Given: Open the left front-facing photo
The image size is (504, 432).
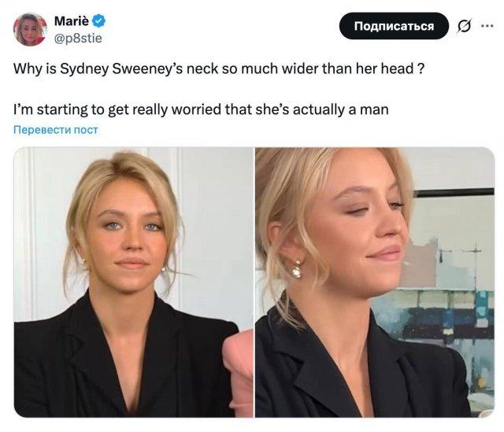Looking at the screenshot, I should (x=134, y=282).
